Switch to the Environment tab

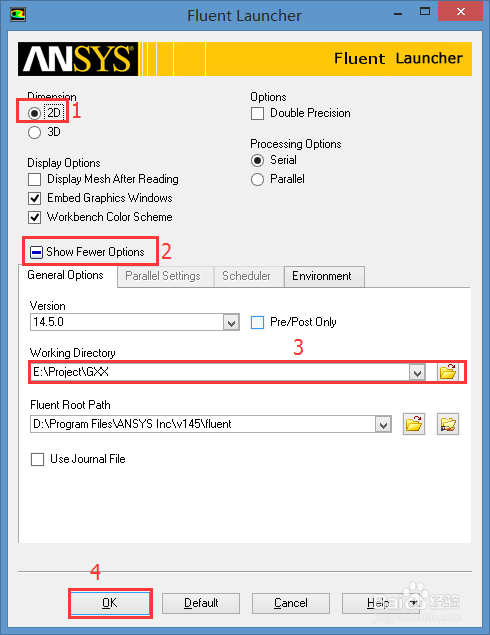tap(324, 277)
